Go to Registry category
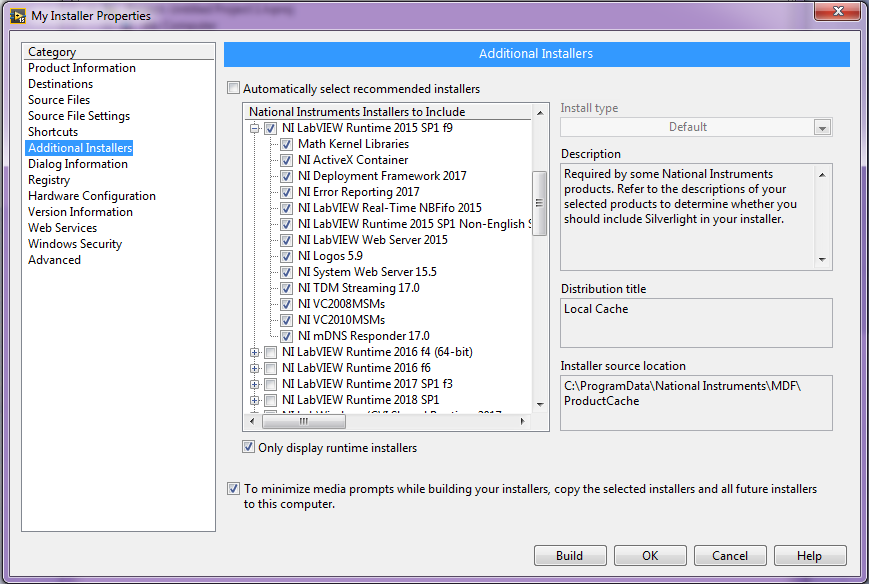 (49, 180)
